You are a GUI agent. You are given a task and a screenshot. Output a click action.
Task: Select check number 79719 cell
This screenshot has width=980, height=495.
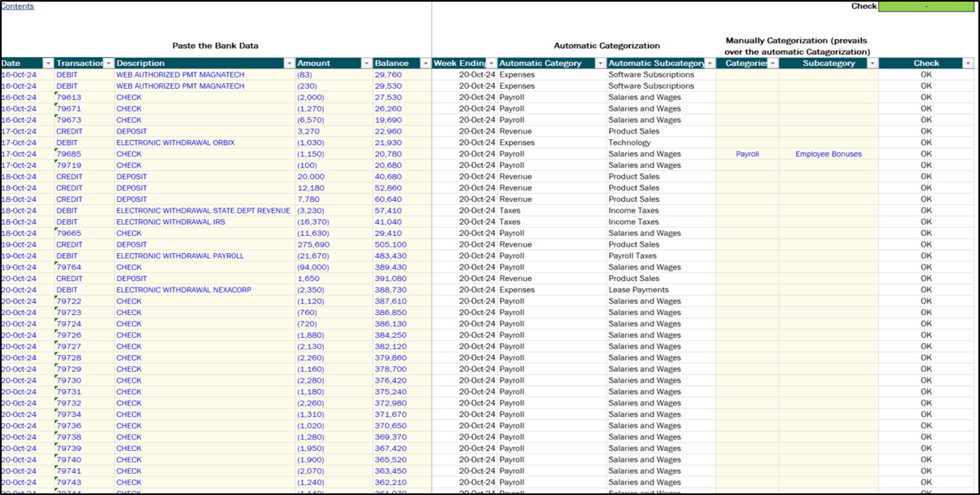pyautogui.click(x=83, y=165)
